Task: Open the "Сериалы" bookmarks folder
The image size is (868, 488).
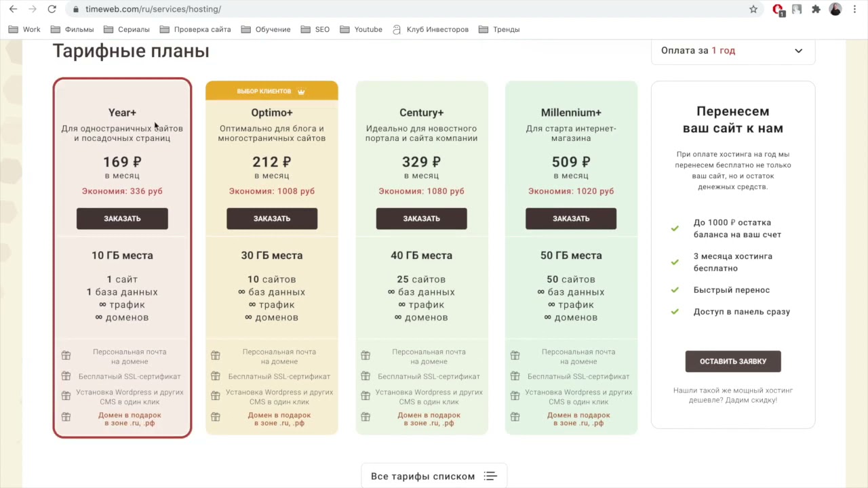Action: pos(127,30)
